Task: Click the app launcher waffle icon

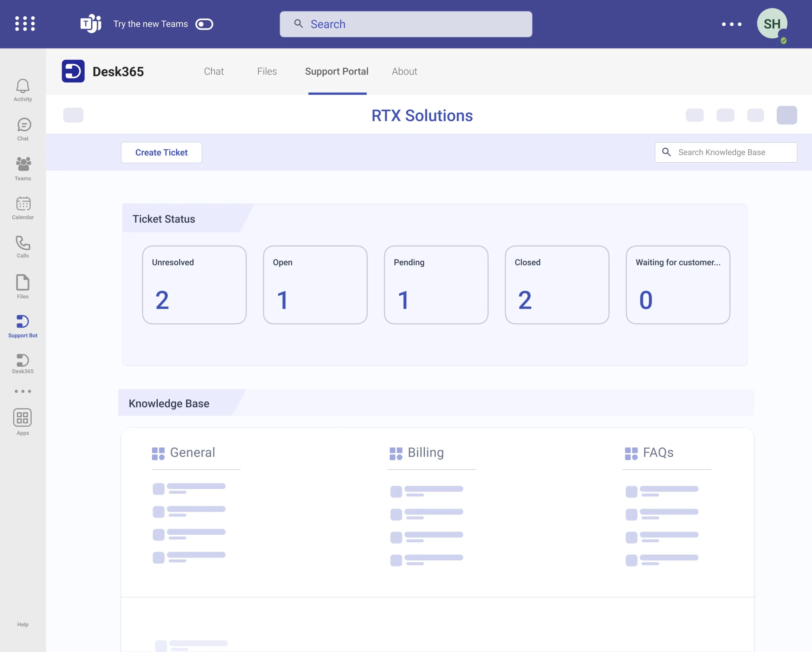Action: click(x=25, y=24)
